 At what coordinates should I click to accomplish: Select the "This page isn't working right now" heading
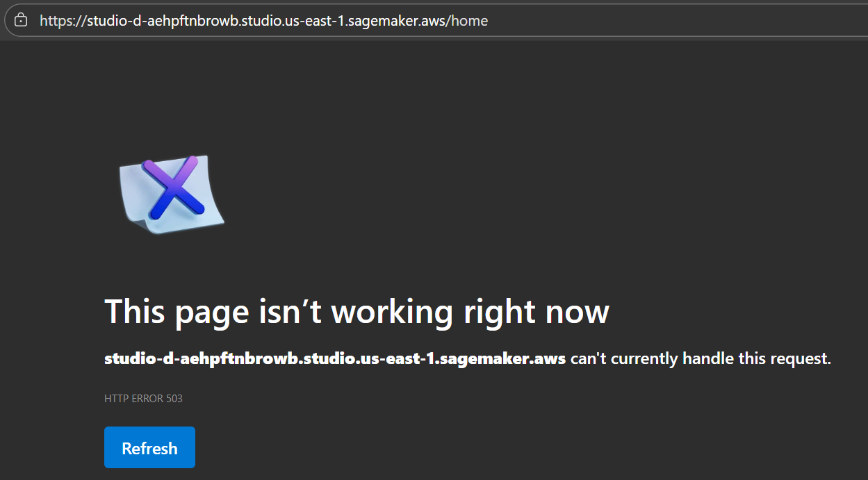[357, 311]
